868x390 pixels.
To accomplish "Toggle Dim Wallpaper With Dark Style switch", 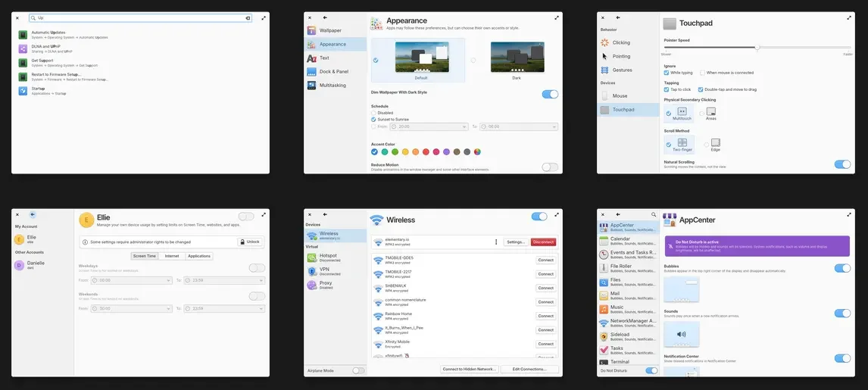I will click(x=550, y=94).
